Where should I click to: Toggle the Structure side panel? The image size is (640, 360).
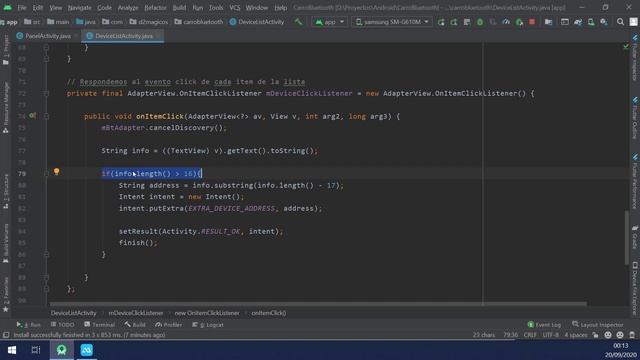[6, 191]
